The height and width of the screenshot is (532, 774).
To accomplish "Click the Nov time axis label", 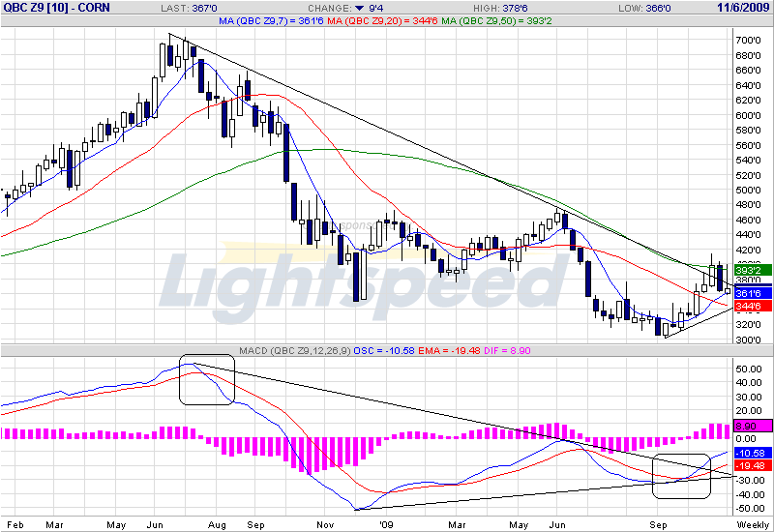I will tap(325, 524).
